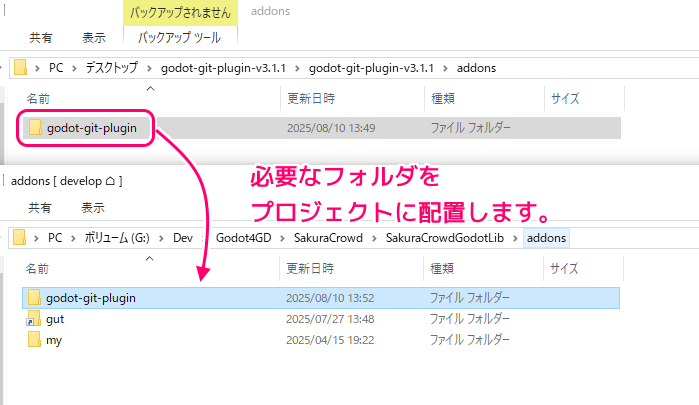Switch to the バックアップ ツール ribbon tab
Screen dimensions: 699x405
(x=180, y=37)
